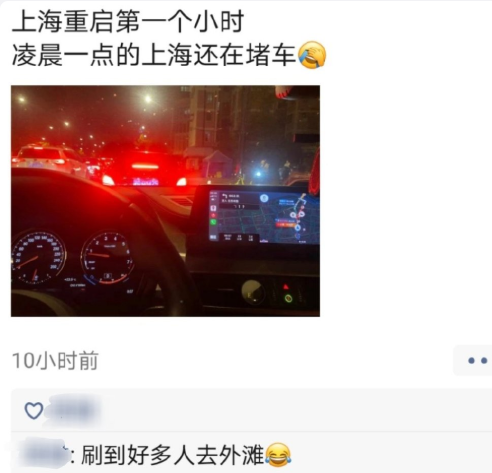Tap the tachometer gauge in the photo
Viewport: 492px width, 473px height.
tap(107, 258)
